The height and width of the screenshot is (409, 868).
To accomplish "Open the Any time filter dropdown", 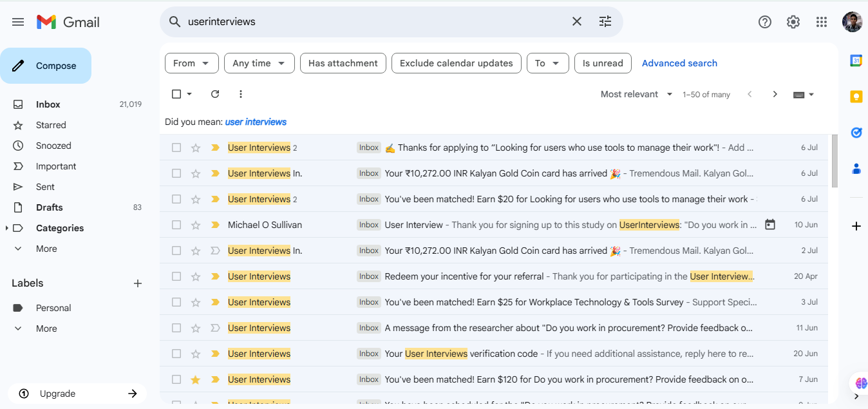I will (259, 63).
